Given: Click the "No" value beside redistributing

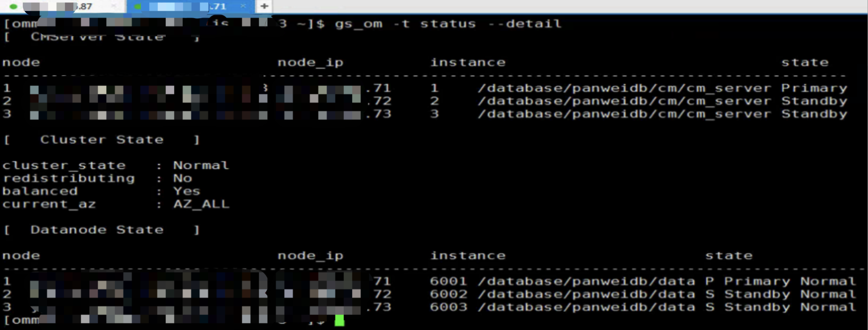Looking at the screenshot, I should tap(183, 179).
